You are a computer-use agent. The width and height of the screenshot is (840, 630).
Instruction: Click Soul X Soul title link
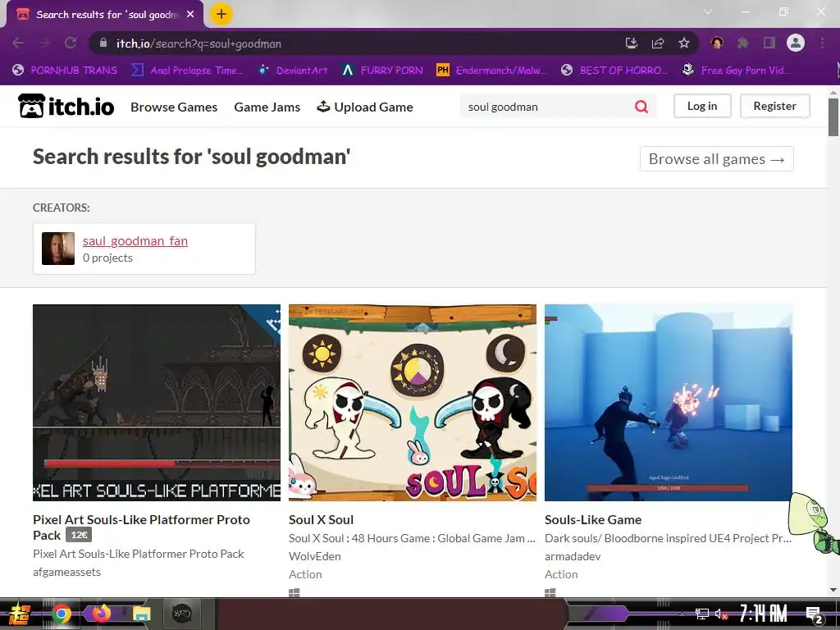pos(321,519)
